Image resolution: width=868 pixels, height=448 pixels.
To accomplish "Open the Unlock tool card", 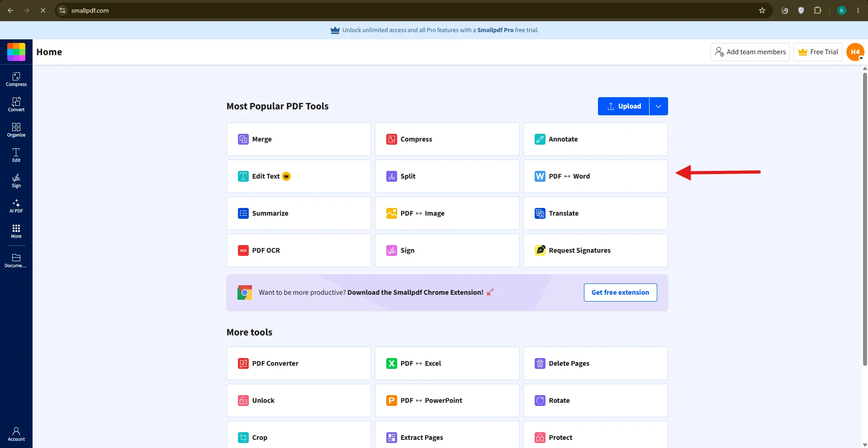I will pos(299,401).
